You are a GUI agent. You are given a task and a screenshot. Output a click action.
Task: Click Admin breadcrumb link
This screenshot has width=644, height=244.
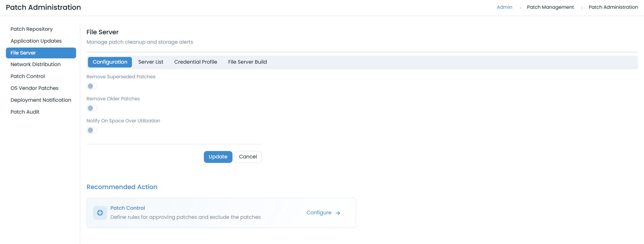[x=504, y=7]
